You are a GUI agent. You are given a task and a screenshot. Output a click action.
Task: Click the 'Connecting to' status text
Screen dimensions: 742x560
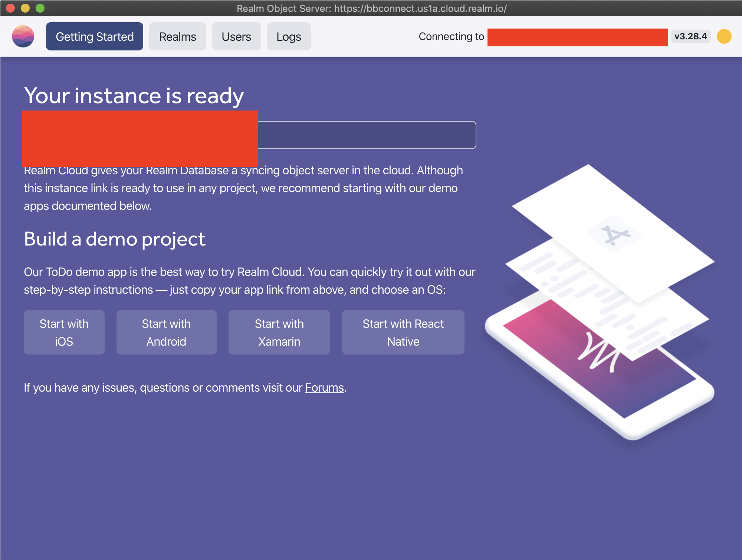(452, 36)
